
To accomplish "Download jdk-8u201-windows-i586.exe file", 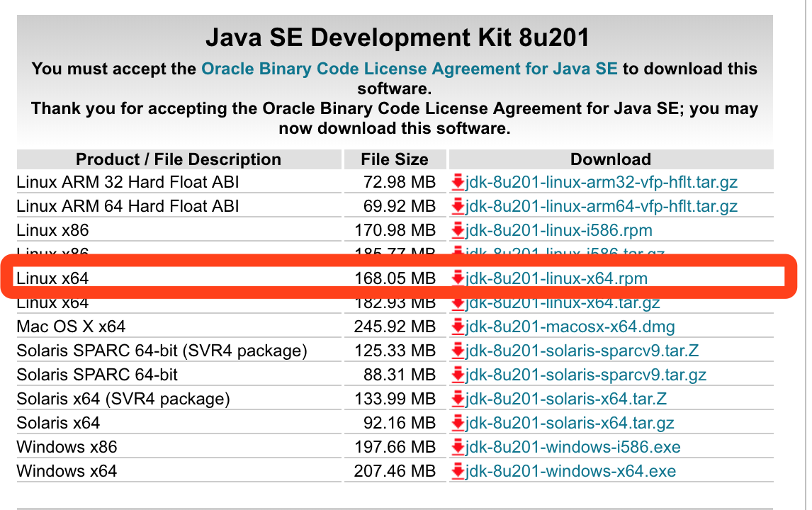I will [x=573, y=447].
